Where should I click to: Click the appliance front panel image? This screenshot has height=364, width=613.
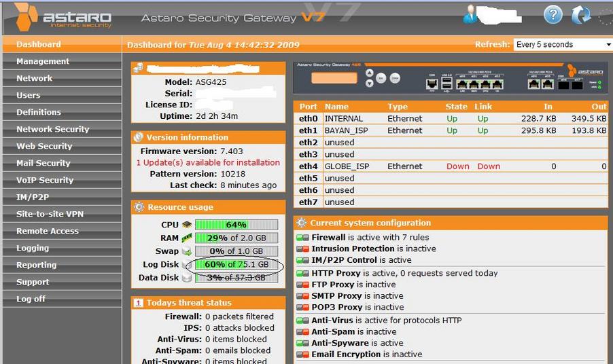tap(451, 78)
